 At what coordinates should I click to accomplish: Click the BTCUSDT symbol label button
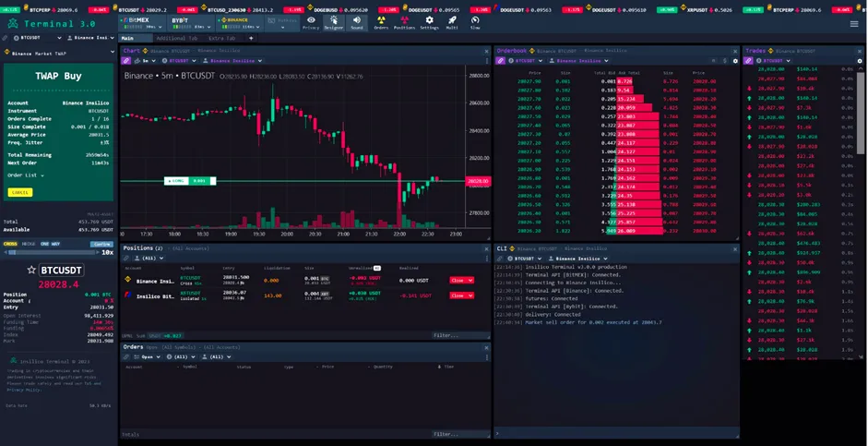61,271
